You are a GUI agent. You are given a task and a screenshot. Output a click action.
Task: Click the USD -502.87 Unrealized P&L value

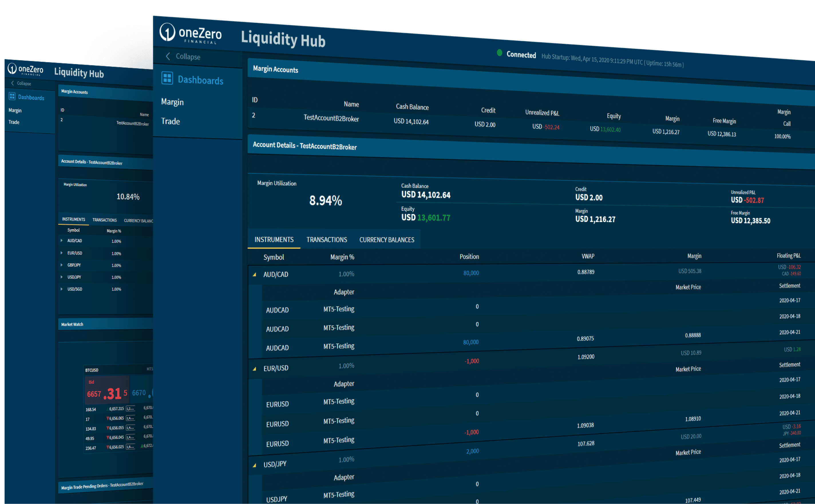[747, 200]
